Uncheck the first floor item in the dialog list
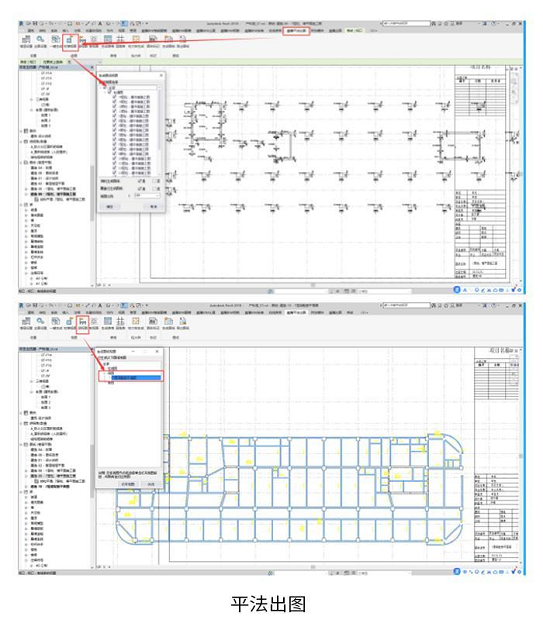The image size is (543, 630). (115, 98)
